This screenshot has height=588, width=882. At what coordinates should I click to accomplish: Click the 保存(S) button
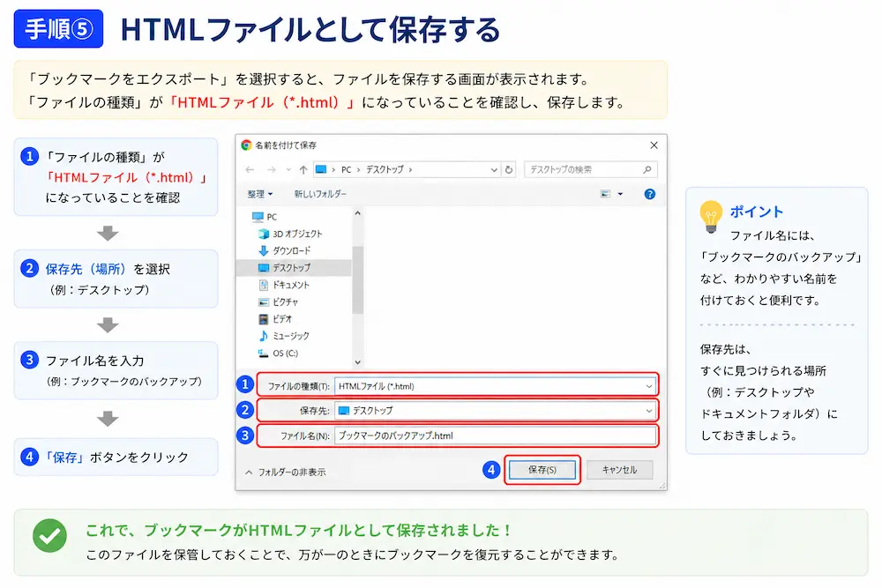542,469
